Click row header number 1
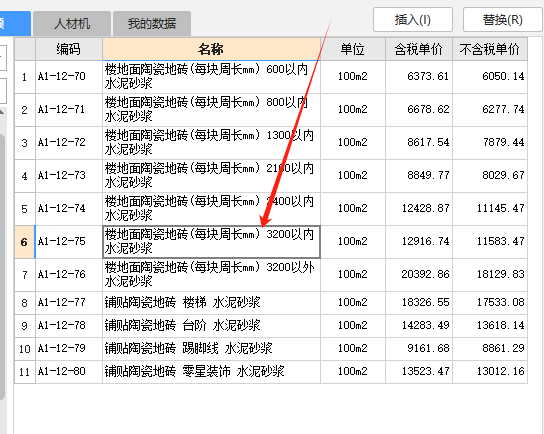The image size is (544, 434). tap(25, 77)
